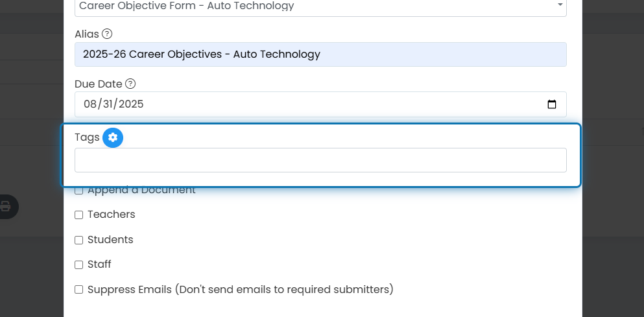This screenshot has height=317, width=644.
Task: Toggle the Staff checkbox
Action: 79,265
